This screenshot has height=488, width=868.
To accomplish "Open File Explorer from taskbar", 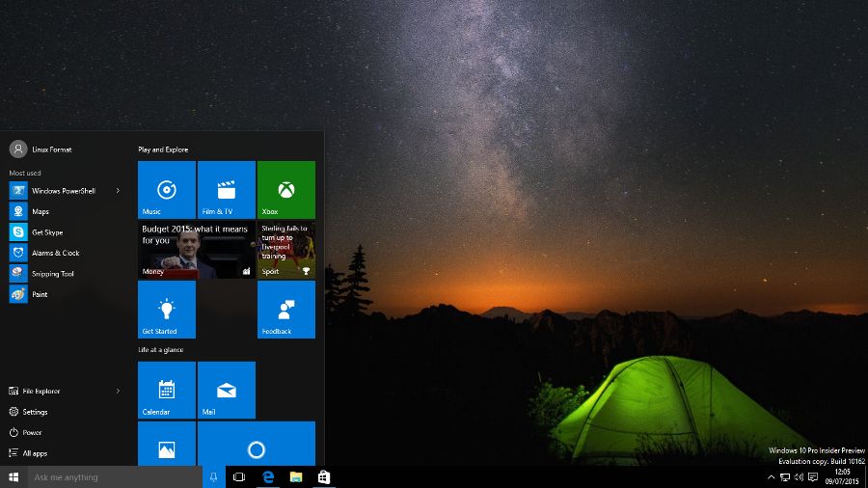I will pos(296,477).
